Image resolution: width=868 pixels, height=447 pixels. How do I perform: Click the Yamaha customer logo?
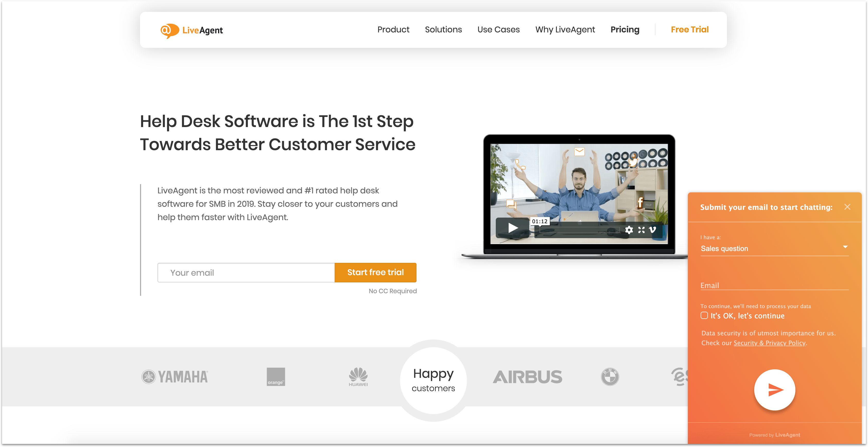(x=175, y=377)
